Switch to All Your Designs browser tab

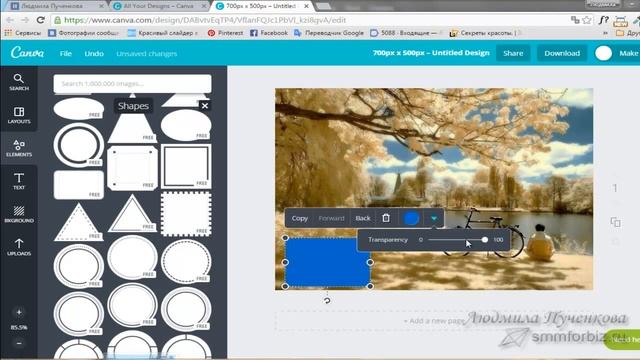[159, 6]
